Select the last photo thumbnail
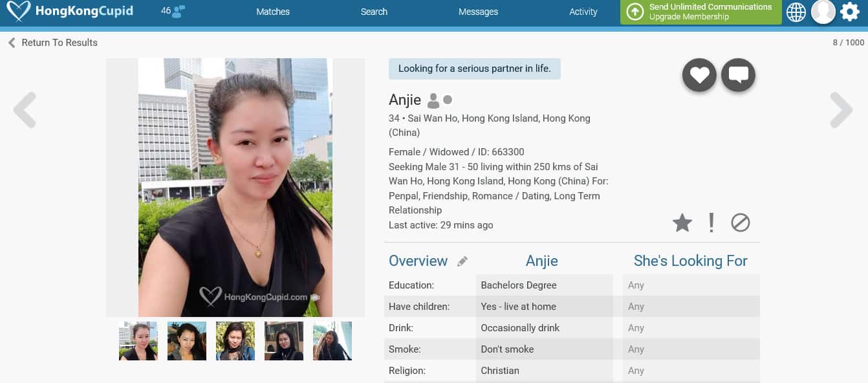868x383 pixels. pyautogui.click(x=332, y=341)
